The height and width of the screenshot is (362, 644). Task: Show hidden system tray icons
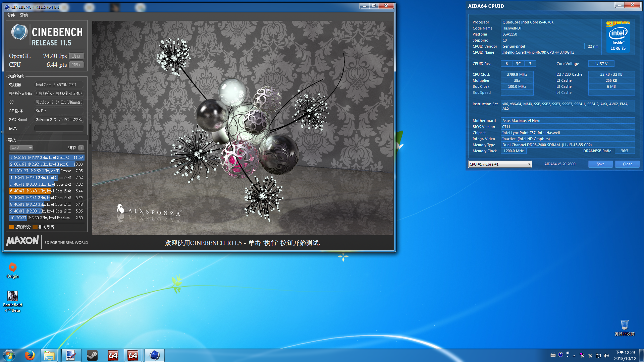574,356
